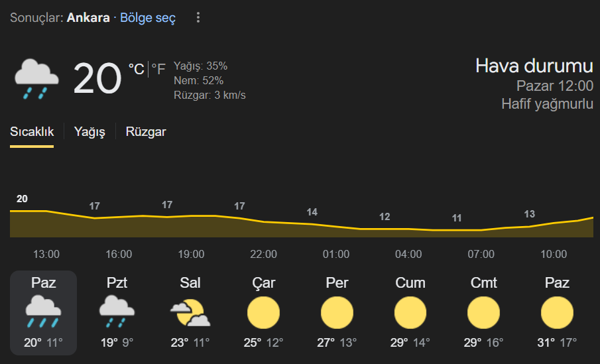
Task: Select Per sunny day forecast
Action: click(337, 313)
